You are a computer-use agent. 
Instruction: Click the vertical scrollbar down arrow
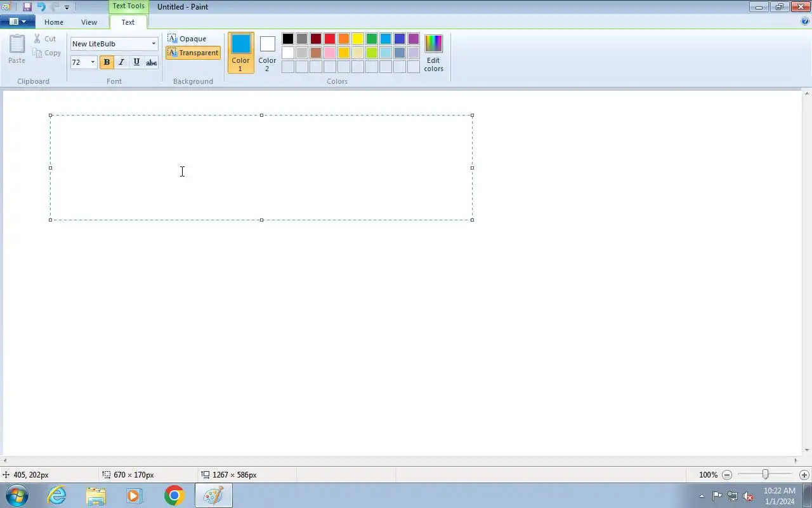point(807,451)
